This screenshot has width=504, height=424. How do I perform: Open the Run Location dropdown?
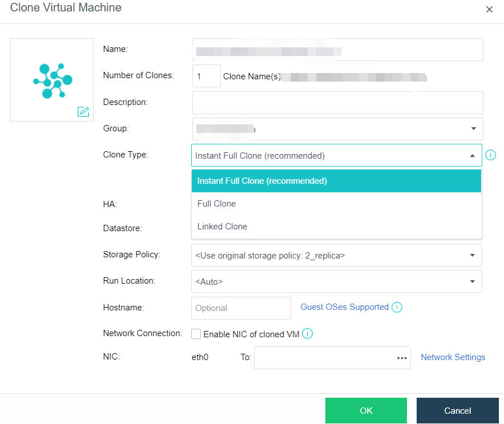coord(472,282)
